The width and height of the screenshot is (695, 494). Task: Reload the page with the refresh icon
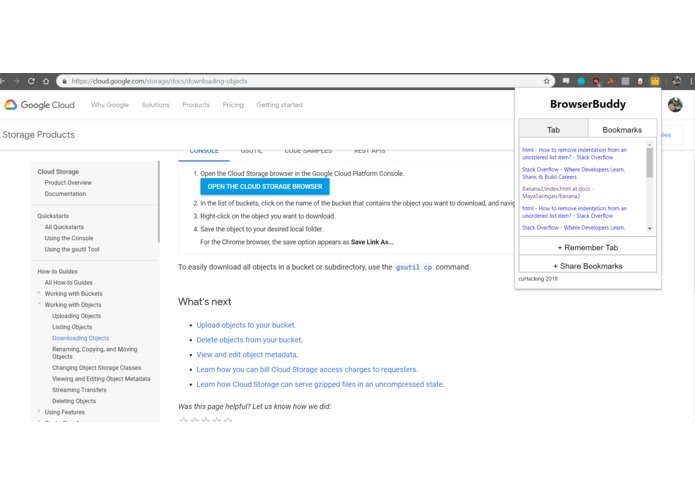click(x=31, y=81)
